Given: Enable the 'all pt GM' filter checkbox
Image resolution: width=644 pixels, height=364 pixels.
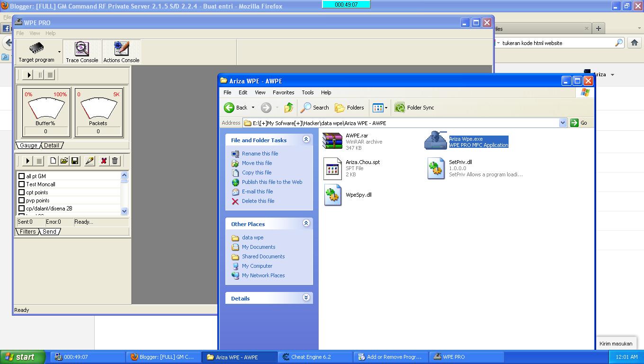Looking at the screenshot, I should coord(21,176).
